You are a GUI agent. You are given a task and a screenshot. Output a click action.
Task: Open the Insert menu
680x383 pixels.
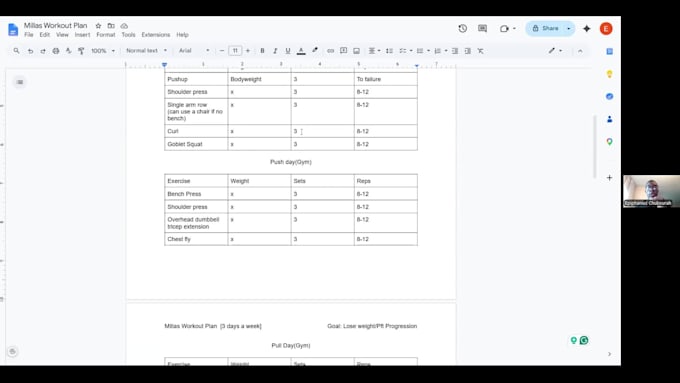point(82,35)
